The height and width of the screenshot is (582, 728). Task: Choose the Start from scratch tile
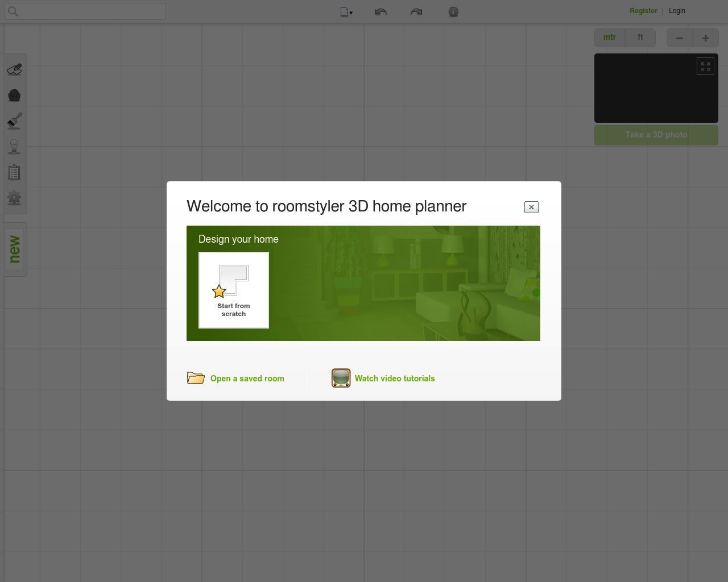(234, 290)
